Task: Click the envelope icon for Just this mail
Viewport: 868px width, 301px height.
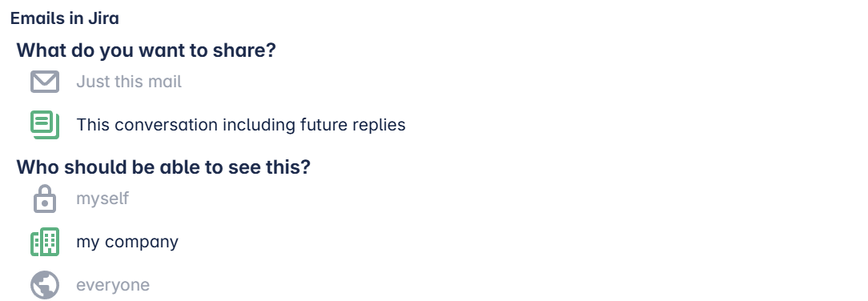Action: pos(45,82)
